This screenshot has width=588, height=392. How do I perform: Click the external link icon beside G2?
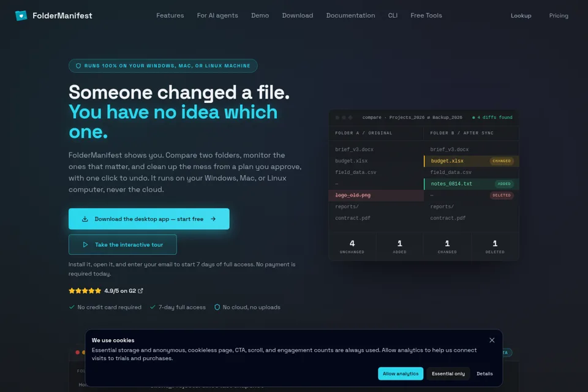[x=140, y=291]
